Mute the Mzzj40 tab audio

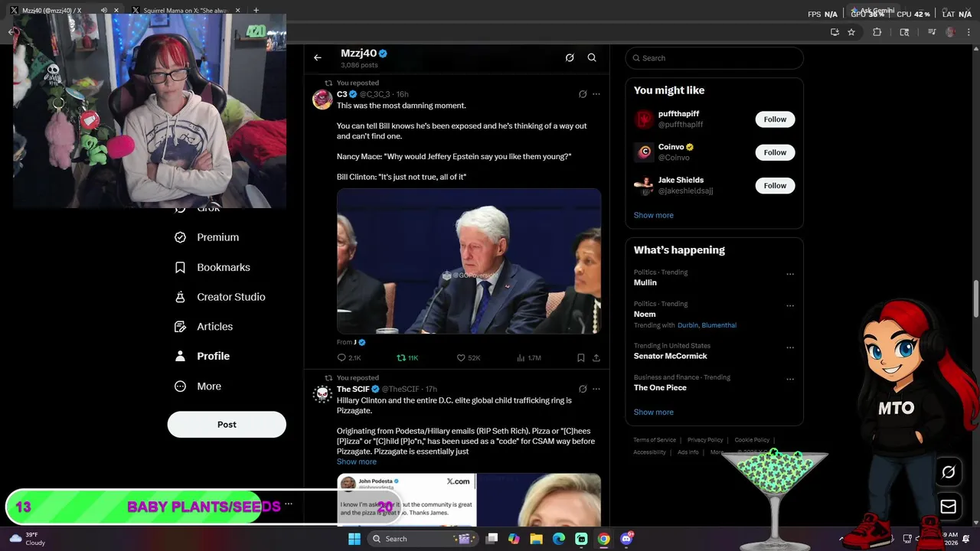coord(103,11)
